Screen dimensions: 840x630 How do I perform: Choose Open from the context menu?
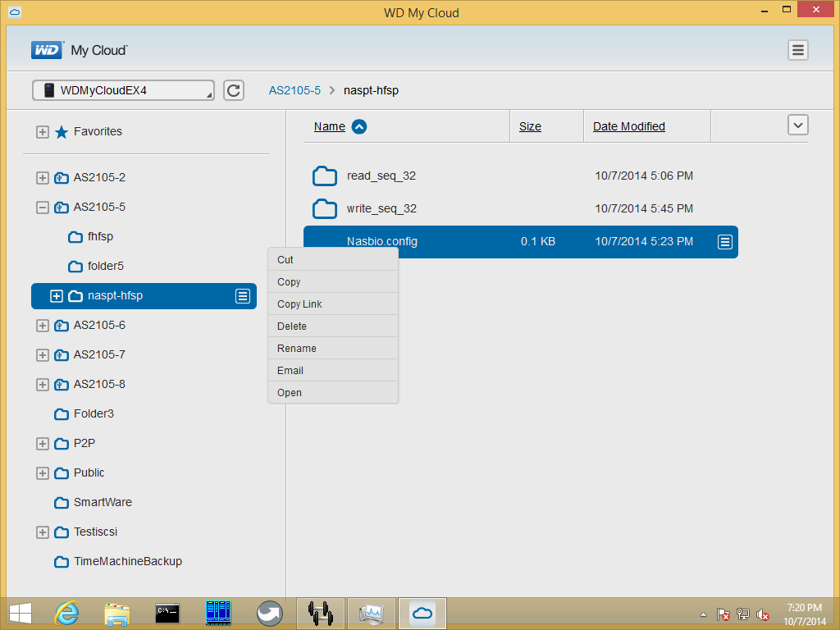click(x=333, y=393)
